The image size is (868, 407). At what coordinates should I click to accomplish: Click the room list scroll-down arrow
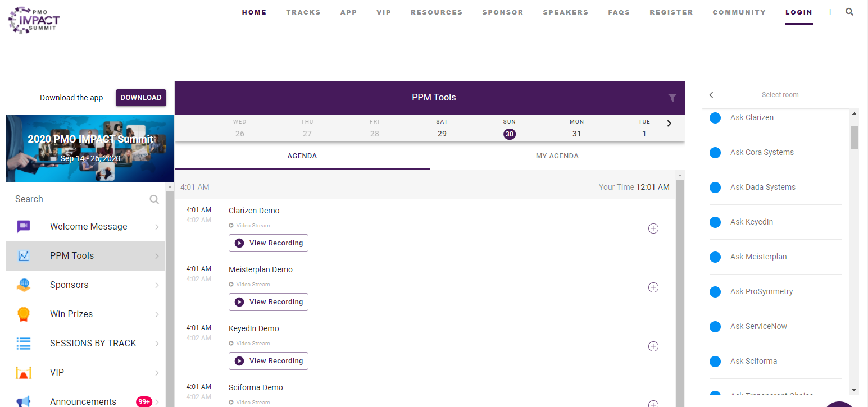pos(855,390)
